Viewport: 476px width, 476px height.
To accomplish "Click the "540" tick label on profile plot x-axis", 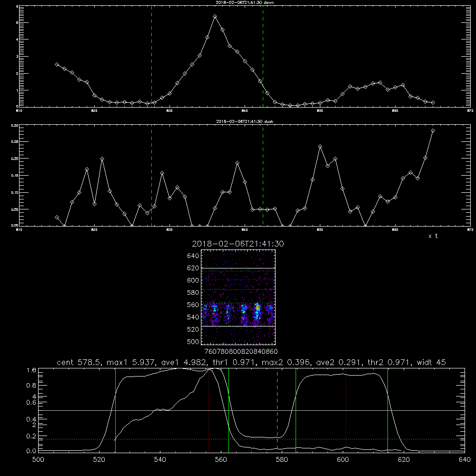I will coord(160,459).
